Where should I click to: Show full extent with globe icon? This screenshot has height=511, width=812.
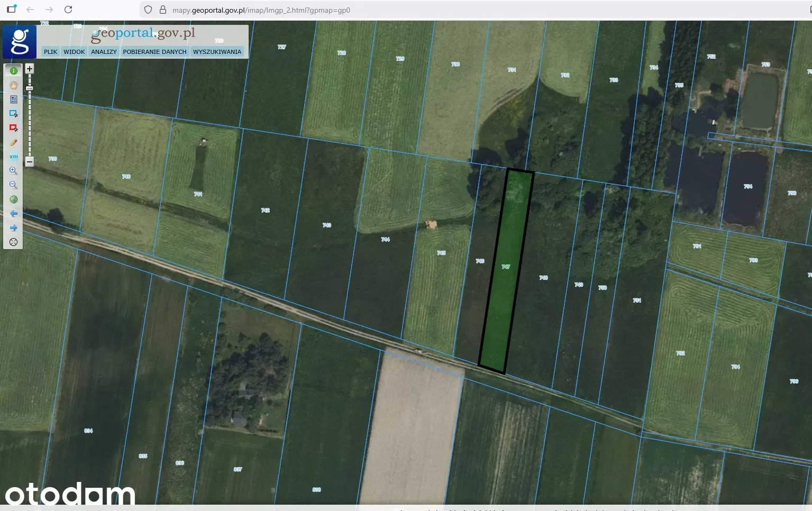click(x=14, y=199)
